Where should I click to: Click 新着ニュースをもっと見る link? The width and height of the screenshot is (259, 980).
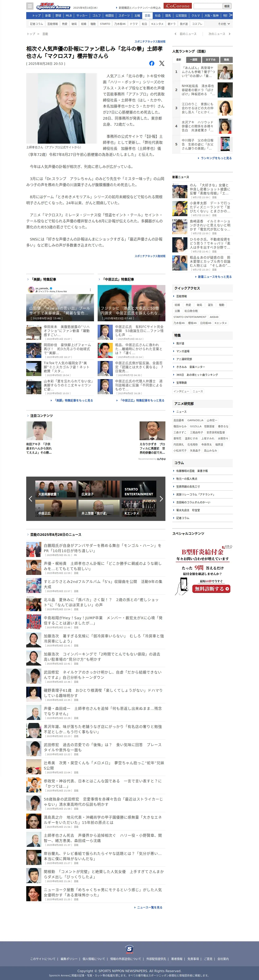pyautogui.click(x=214, y=277)
